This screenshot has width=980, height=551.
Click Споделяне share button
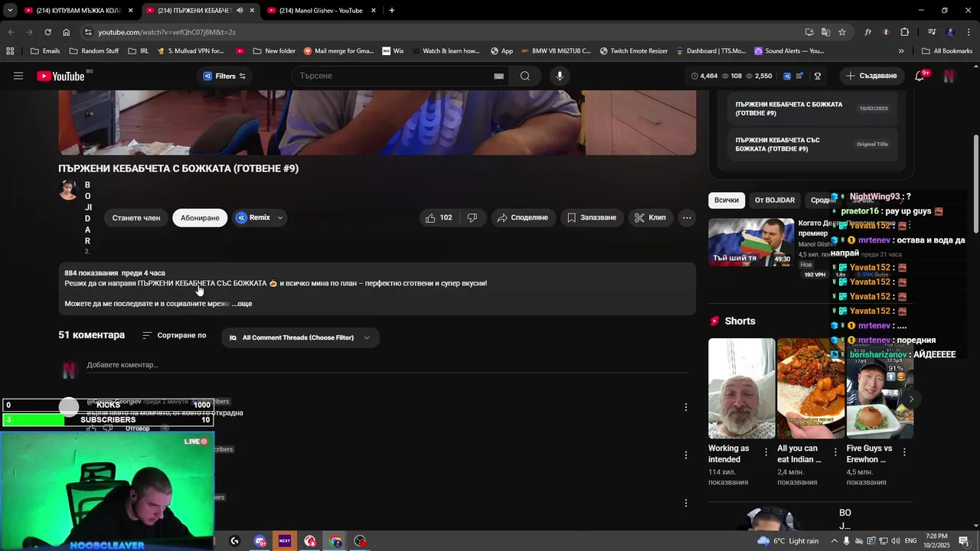pos(522,217)
